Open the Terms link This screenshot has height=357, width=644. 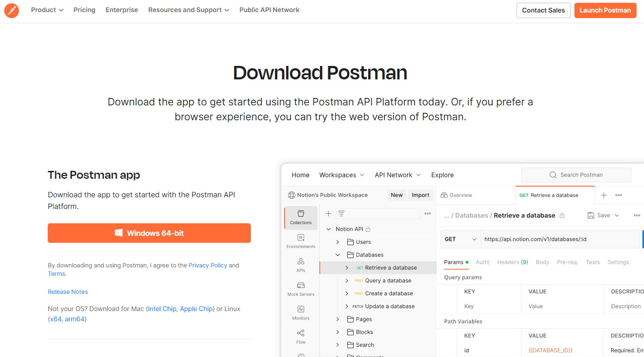pos(57,274)
